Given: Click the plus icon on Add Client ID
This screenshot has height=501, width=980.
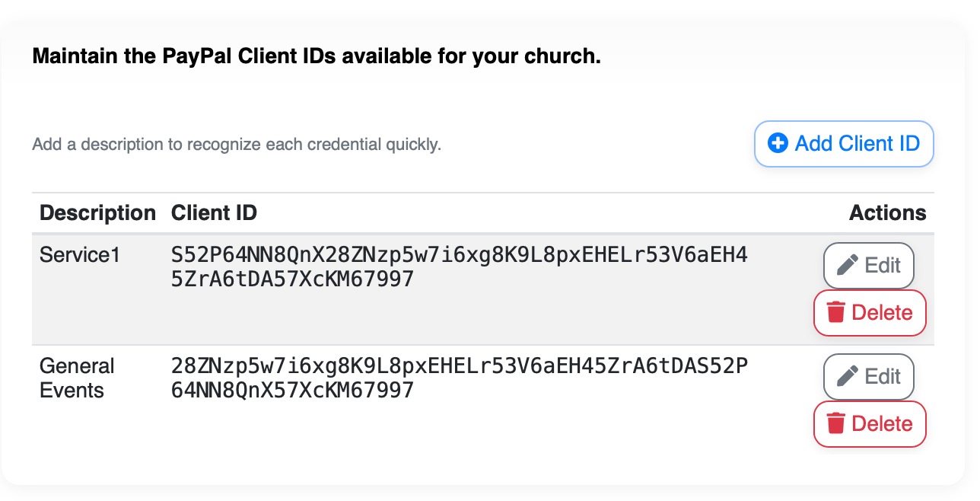Looking at the screenshot, I should pos(778,143).
